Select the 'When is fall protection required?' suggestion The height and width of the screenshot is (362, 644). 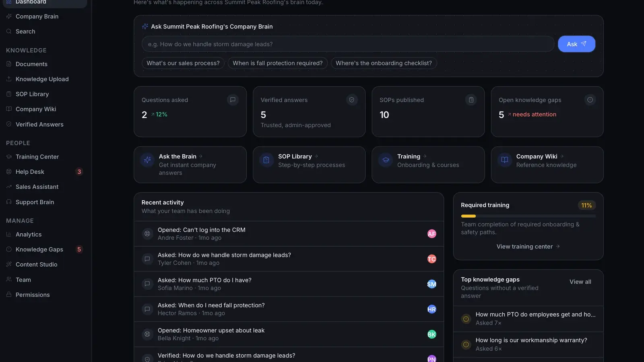click(278, 63)
